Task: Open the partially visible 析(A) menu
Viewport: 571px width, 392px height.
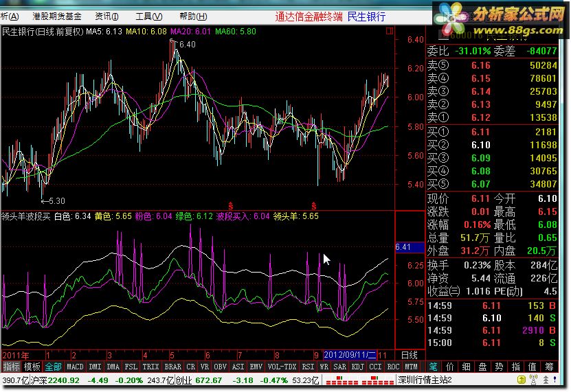Action: (x=10, y=16)
